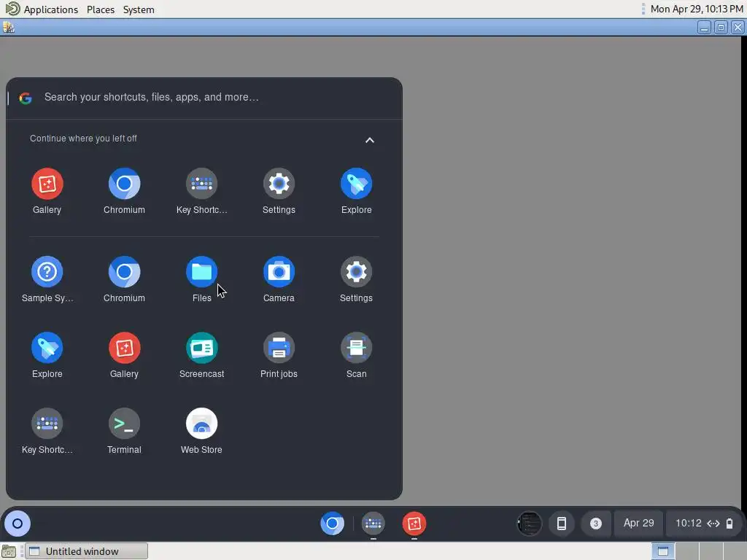
Task: Open the notification counter showing 3
Action: (595, 524)
